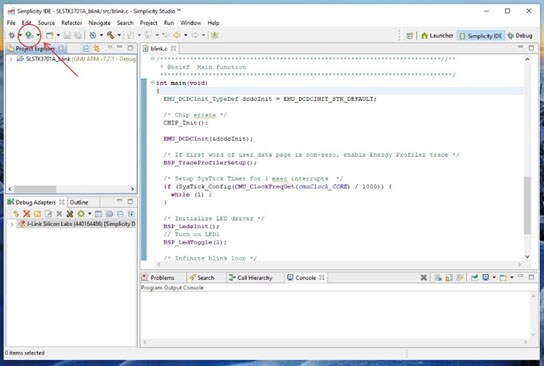Open New Console View dropdown arrow
The width and height of the screenshot is (544, 366).
coord(512,277)
